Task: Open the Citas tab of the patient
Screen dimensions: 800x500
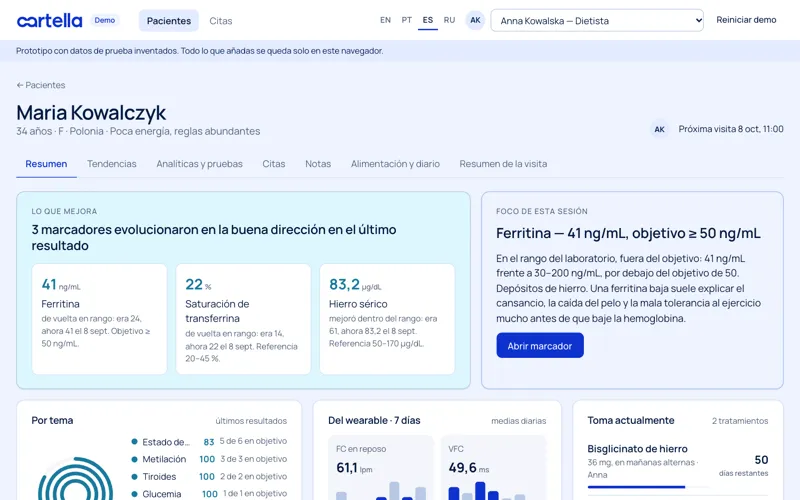Action: pyautogui.click(x=273, y=164)
